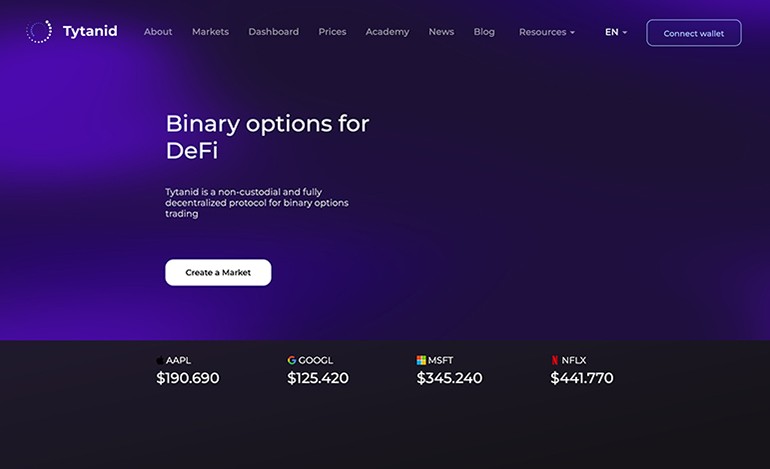Navigate to the Blog
This screenshot has height=469, width=770.
[484, 31]
